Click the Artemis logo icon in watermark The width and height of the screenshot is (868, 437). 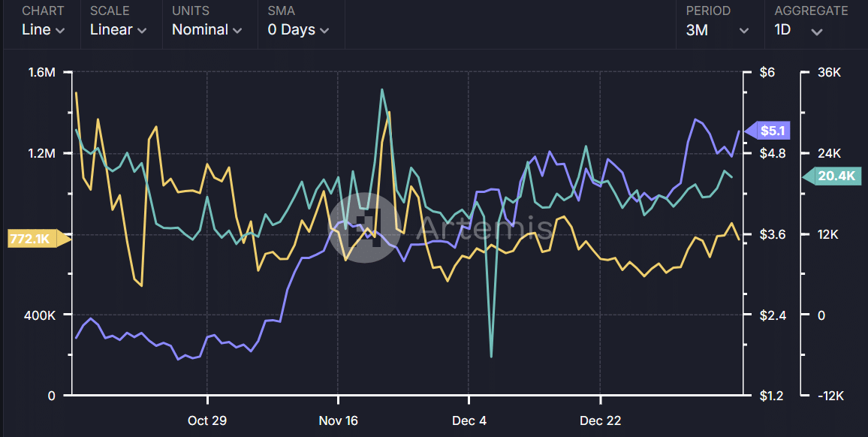(x=364, y=228)
